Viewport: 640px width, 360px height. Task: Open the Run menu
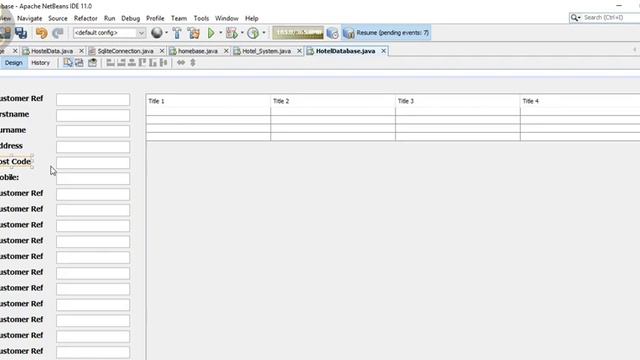click(x=109, y=18)
